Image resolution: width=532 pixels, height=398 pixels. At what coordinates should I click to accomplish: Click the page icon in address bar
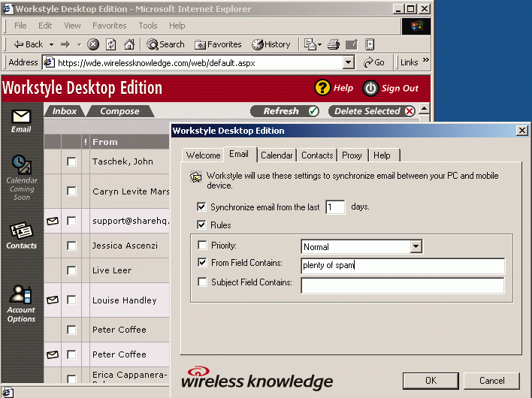[x=49, y=62]
